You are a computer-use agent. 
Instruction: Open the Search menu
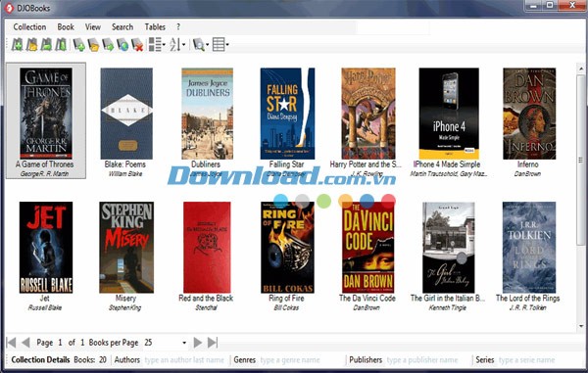[x=122, y=27]
